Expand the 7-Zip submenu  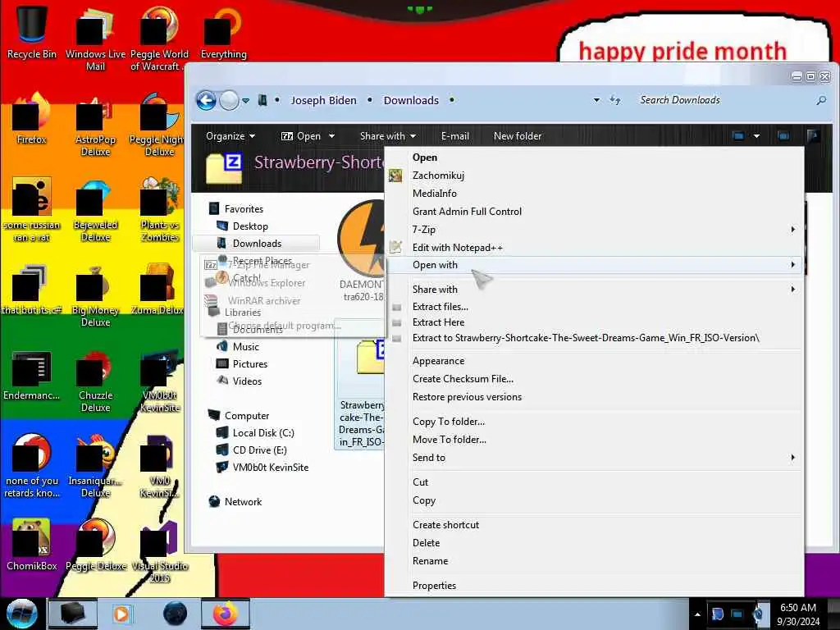pos(595,230)
